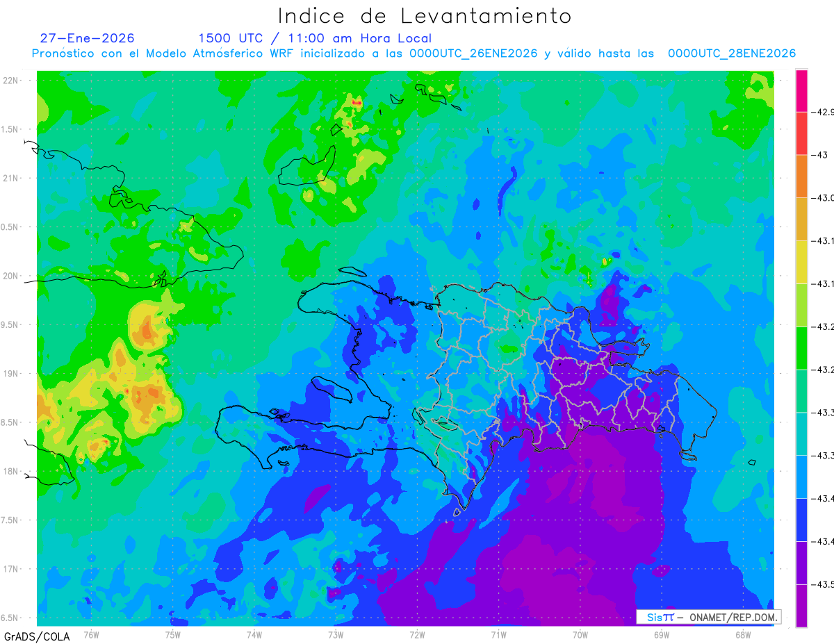Click the '0000UTC_26ENE2026' initialization time
Image resolution: width=834 pixels, height=644 pixels.
[473, 53]
